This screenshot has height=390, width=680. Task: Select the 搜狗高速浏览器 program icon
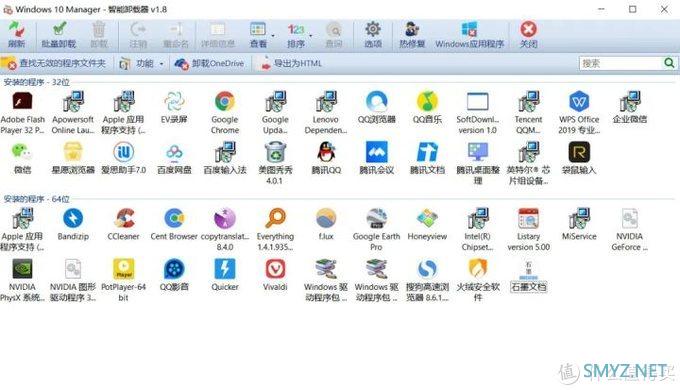coord(427,269)
